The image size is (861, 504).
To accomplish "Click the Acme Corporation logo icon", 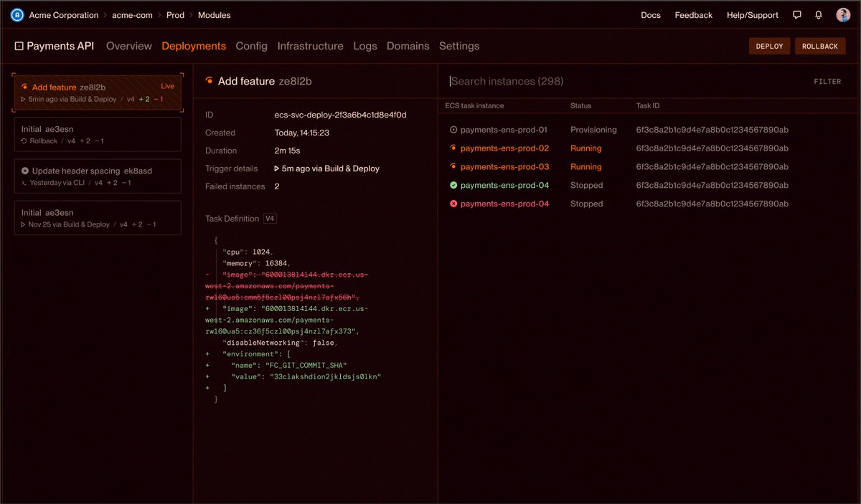I will pos(17,15).
